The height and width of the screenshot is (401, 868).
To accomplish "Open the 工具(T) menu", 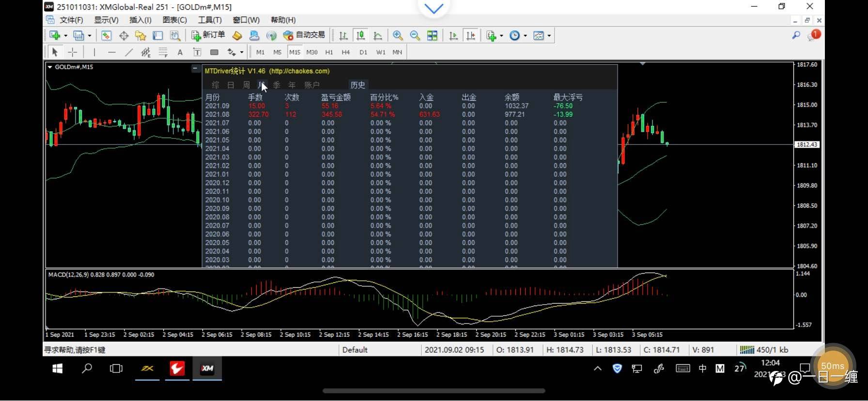I will pyautogui.click(x=209, y=20).
